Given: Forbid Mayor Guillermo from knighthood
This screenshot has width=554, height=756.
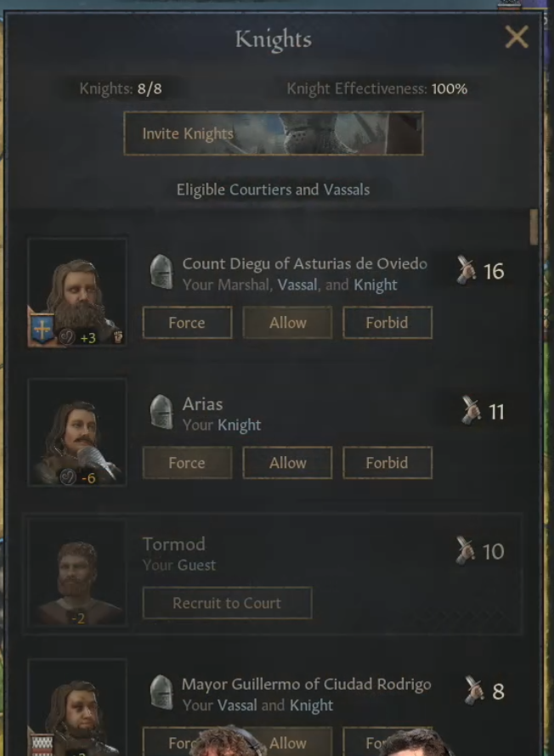Looking at the screenshot, I should [x=387, y=743].
